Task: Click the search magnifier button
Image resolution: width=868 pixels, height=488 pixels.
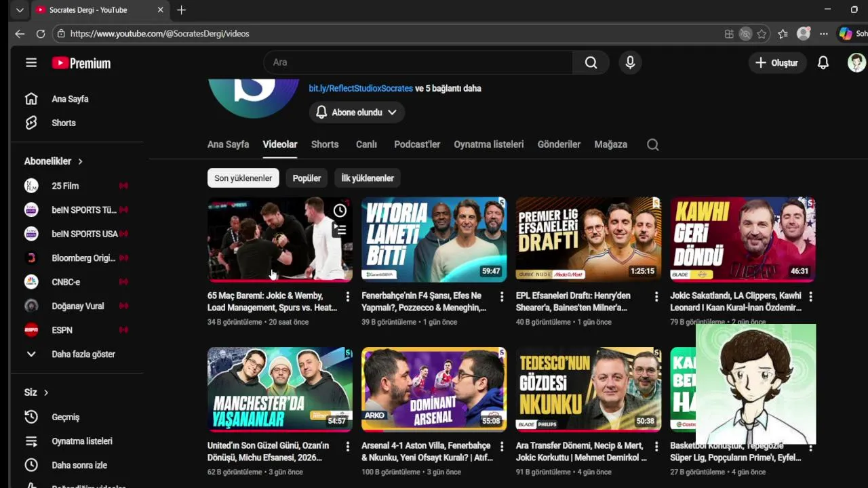Action: [x=591, y=62]
